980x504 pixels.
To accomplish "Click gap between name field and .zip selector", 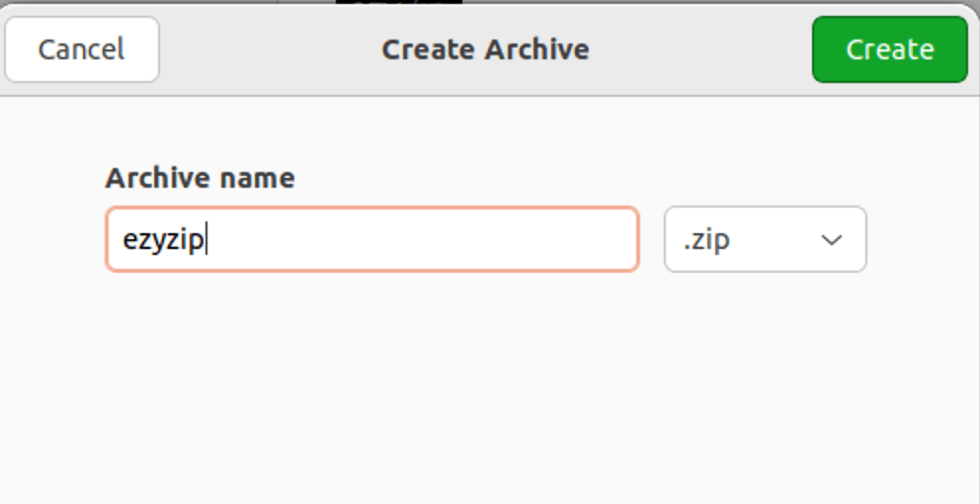I will 651,239.
